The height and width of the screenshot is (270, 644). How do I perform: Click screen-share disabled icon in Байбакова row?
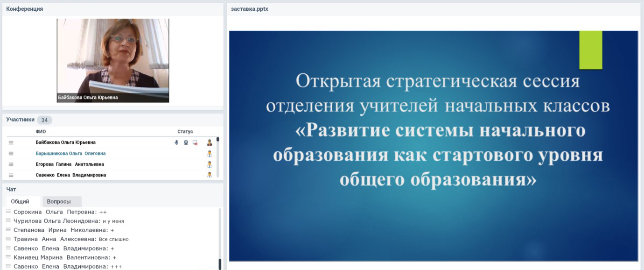pyautogui.click(x=195, y=142)
